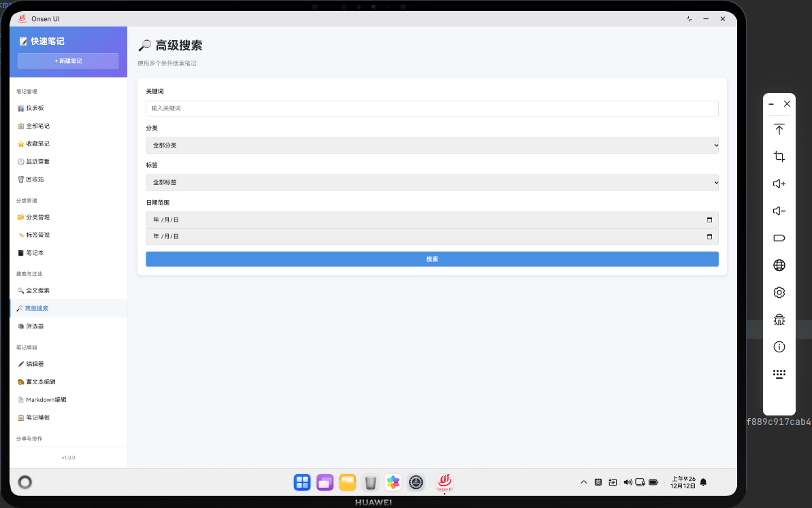Viewport: 812px width, 508px height.
Task: Open the app launcher grid in the dock
Action: [x=302, y=482]
